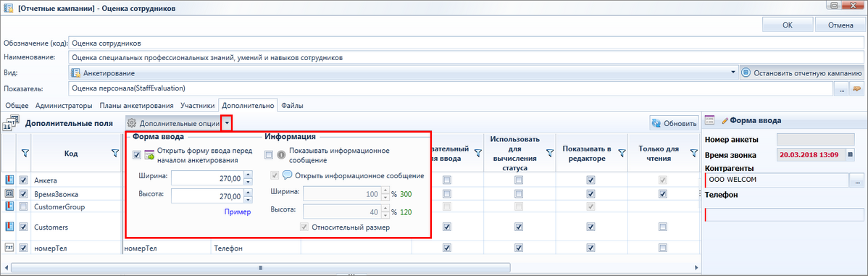The height and width of the screenshot is (276, 868).
Task: Click the CustomerGroup row type icon
Action: coord(9,206)
